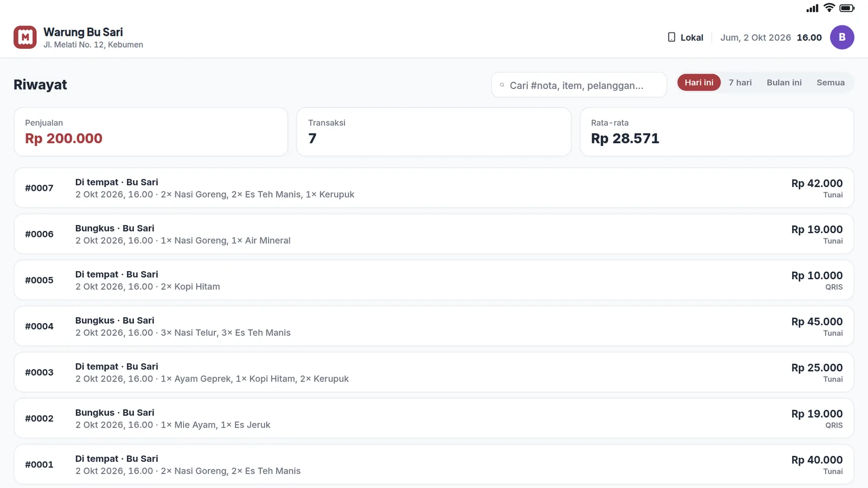Click the Ayam Geprek item line
This screenshot has height=488, width=868.
212,378
